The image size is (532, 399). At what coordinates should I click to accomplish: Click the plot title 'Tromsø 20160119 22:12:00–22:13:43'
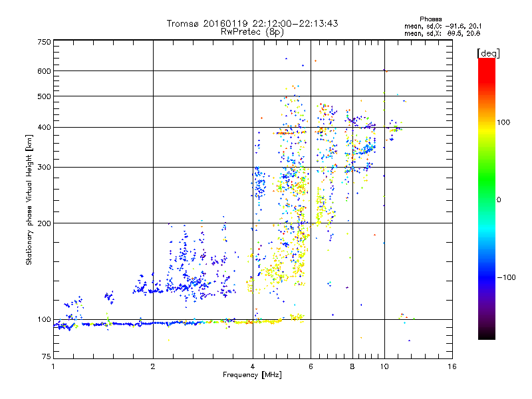(252, 23)
